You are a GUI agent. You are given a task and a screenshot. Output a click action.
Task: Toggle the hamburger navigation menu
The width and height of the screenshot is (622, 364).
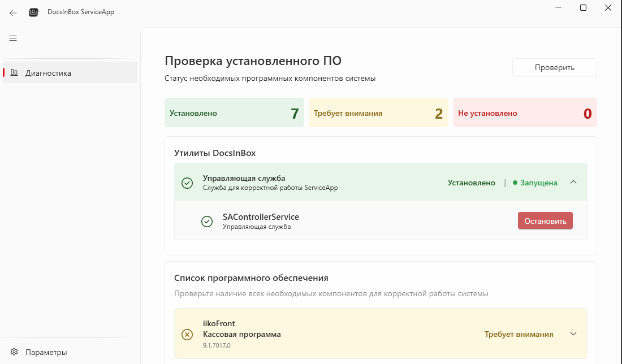[x=13, y=38]
